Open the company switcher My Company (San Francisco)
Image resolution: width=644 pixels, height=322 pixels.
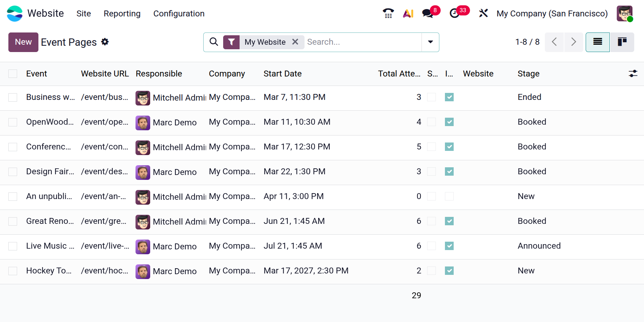point(552,14)
